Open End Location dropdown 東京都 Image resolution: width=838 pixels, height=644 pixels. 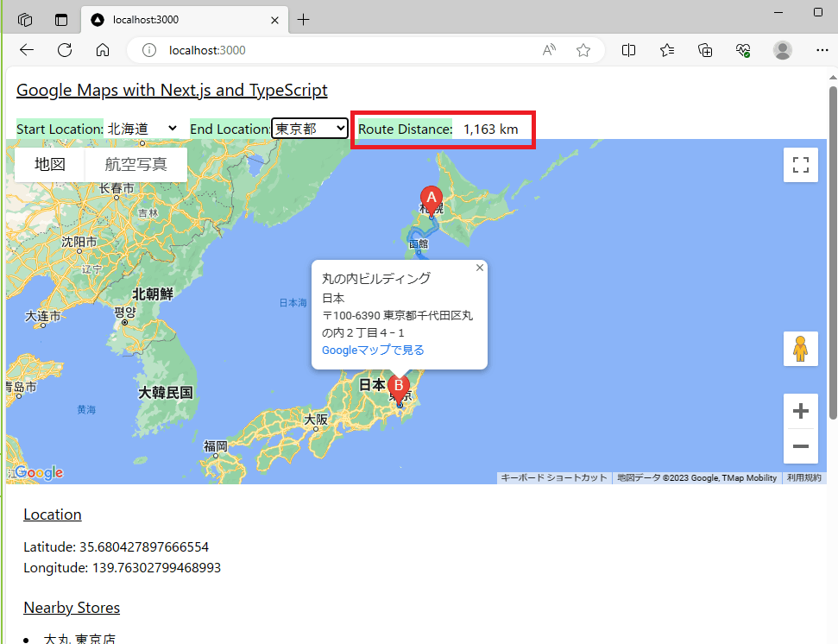pyautogui.click(x=310, y=129)
